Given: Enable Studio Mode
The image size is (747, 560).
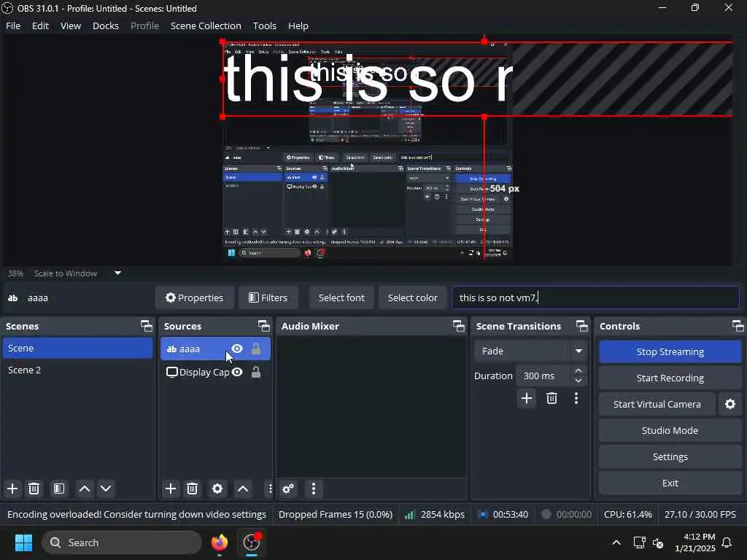Looking at the screenshot, I should (670, 430).
